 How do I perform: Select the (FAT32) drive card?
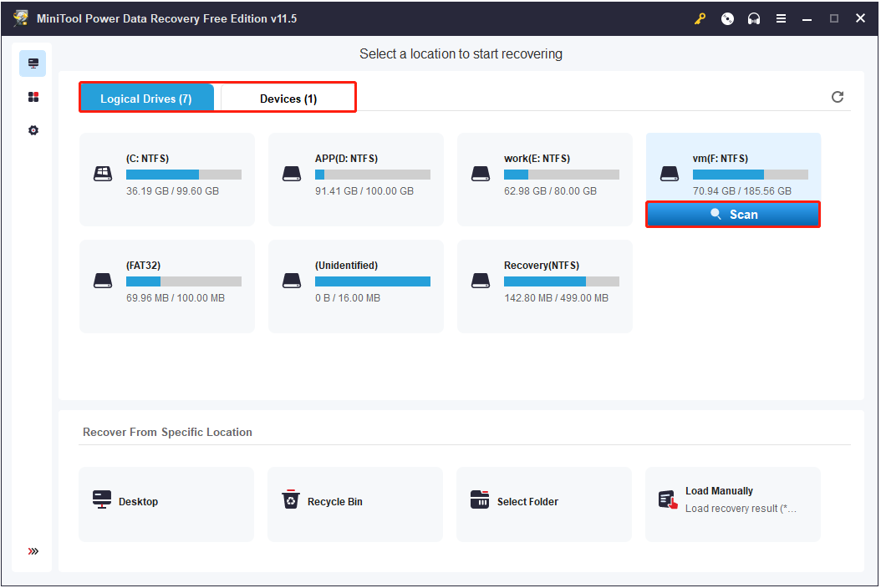[167, 286]
